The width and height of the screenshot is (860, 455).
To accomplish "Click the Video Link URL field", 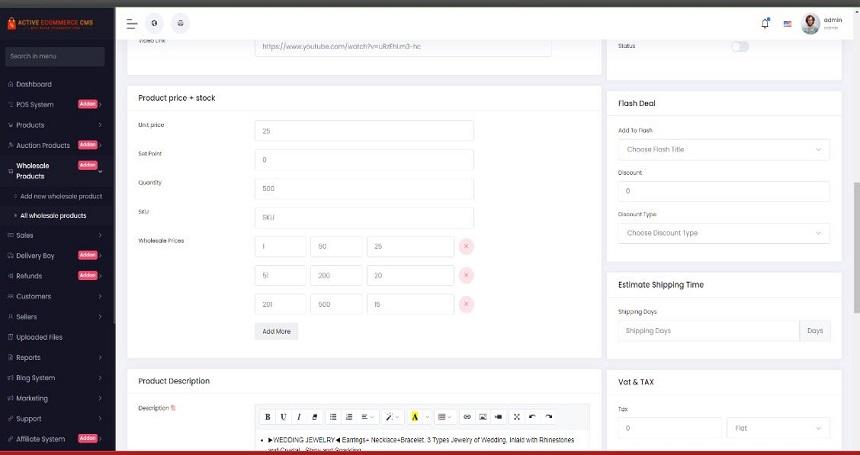I will pos(403,47).
